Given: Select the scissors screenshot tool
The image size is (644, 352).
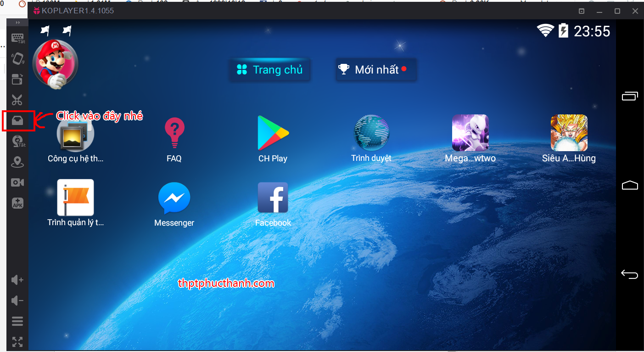Looking at the screenshot, I should click(x=17, y=100).
